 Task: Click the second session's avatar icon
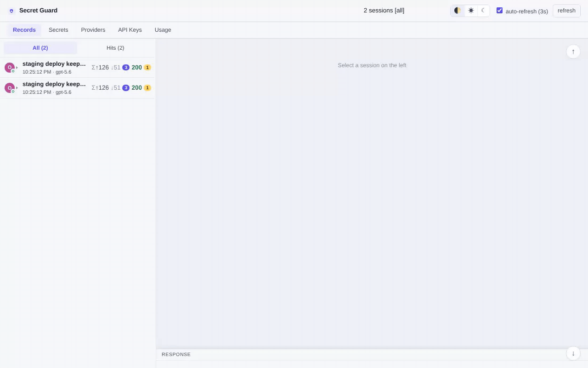pyautogui.click(x=10, y=88)
